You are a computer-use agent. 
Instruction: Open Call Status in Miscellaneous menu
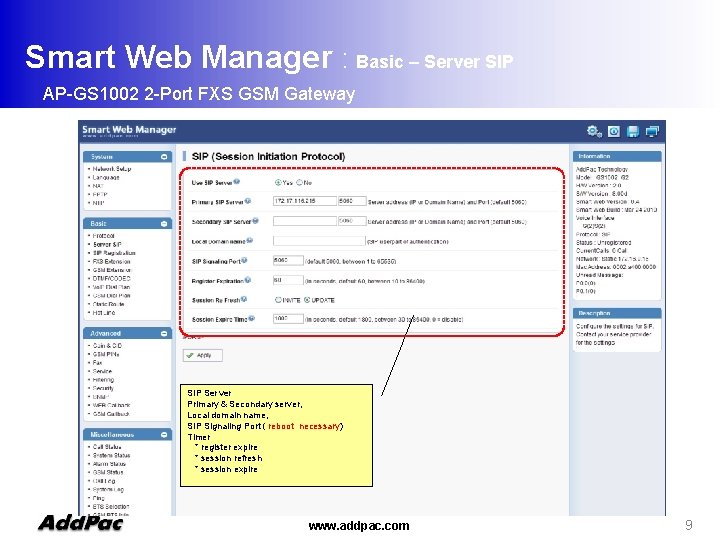107,447
